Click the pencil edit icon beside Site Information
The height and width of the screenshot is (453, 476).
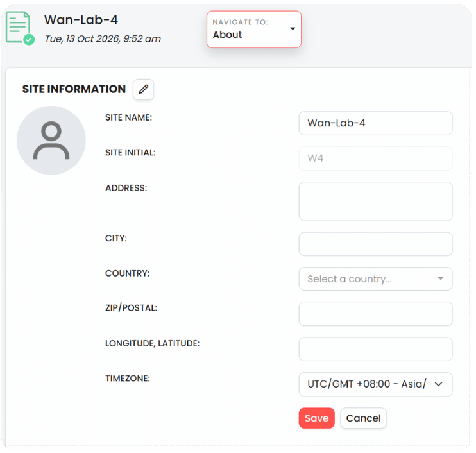(x=143, y=89)
